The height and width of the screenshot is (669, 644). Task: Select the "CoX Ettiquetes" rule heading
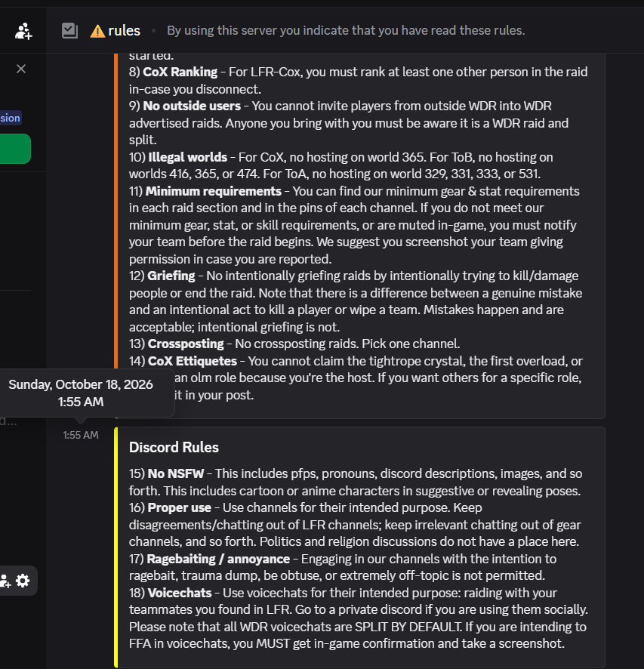pyautogui.click(x=193, y=362)
